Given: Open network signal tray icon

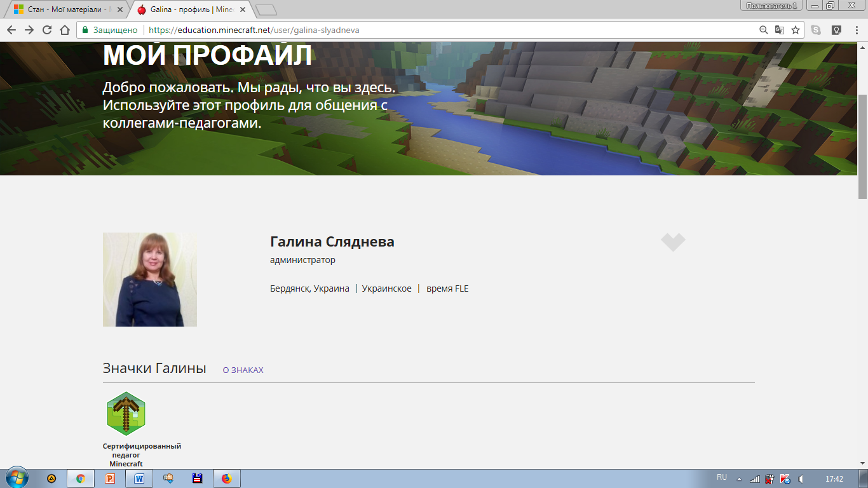Looking at the screenshot, I should [x=755, y=479].
